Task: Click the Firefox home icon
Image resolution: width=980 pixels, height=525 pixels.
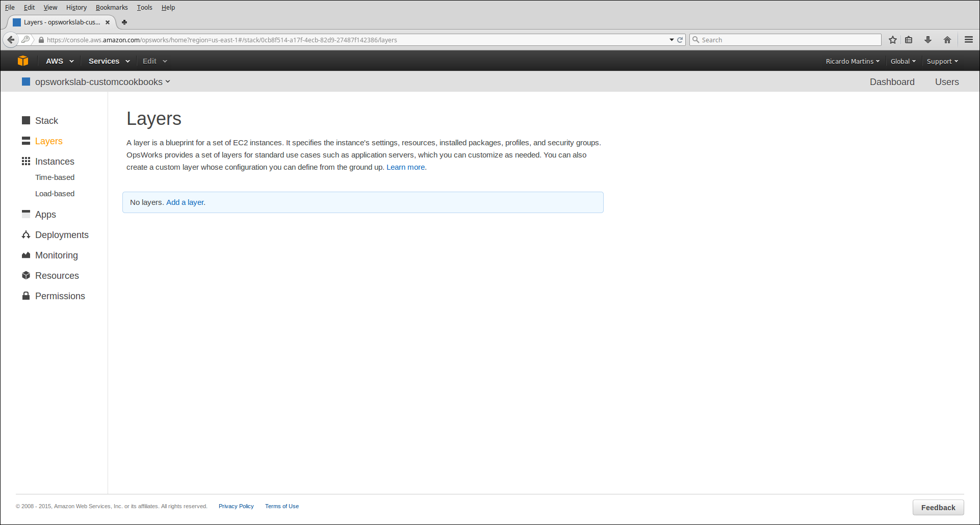Action: [x=947, y=40]
